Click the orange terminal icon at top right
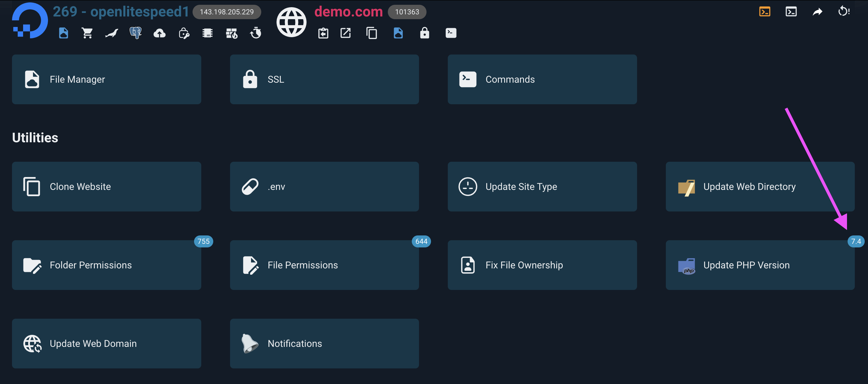 pyautogui.click(x=765, y=12)
